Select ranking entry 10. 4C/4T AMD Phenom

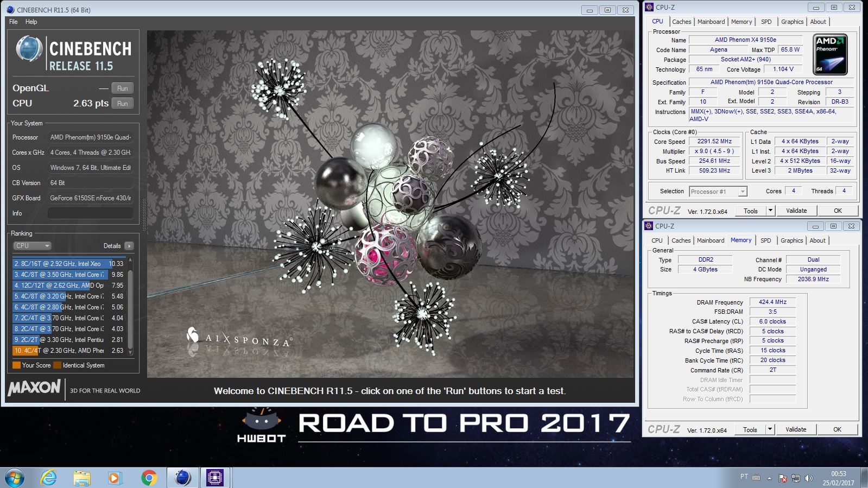69,351
